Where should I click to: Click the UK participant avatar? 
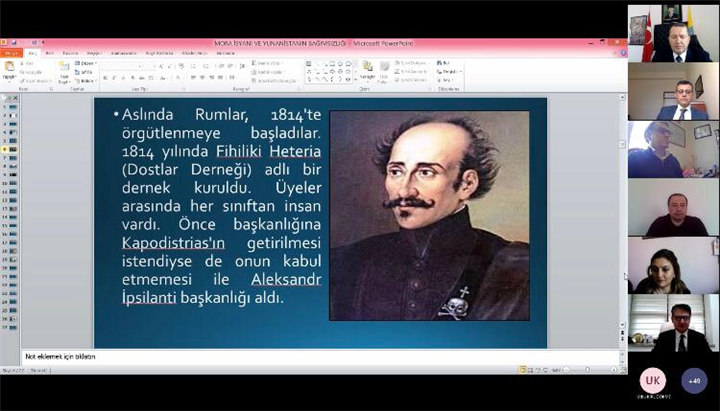point(652,381)
